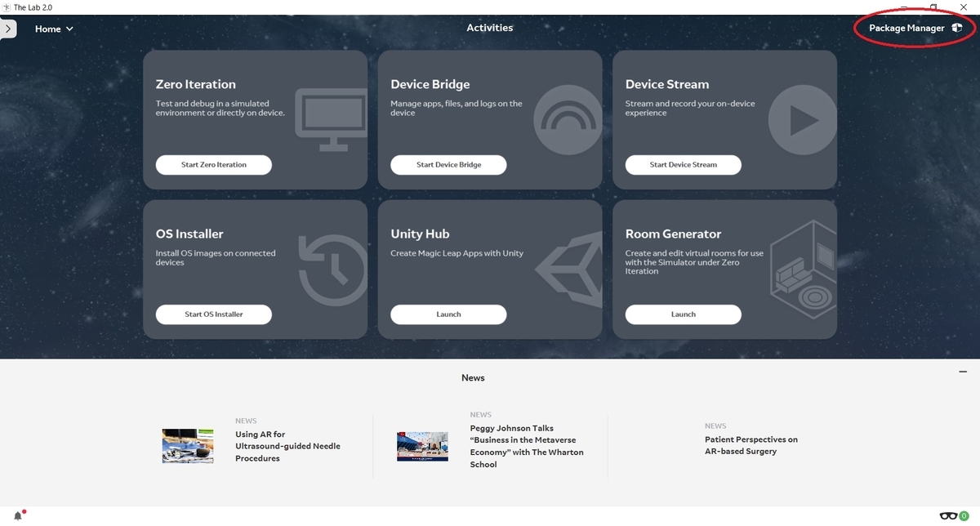980x526 pixels.
Task: Click the Room Generator room icon
Action: click(804, 270)
